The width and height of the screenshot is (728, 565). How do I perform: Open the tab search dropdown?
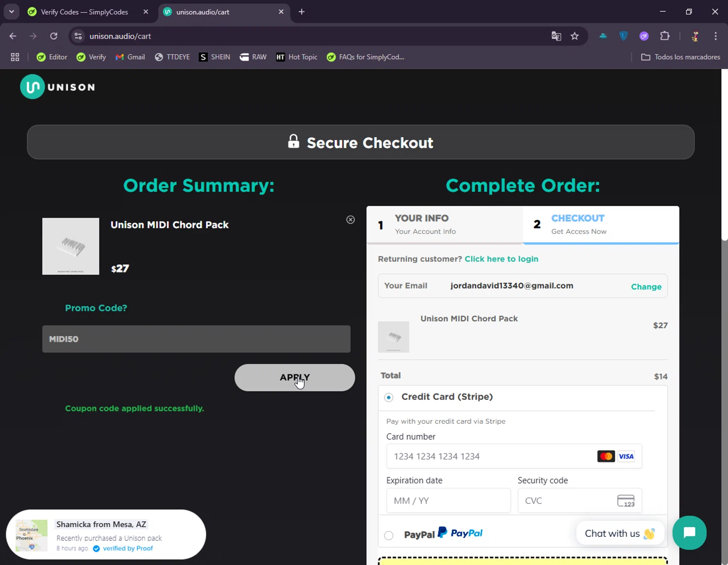(11, 12)
